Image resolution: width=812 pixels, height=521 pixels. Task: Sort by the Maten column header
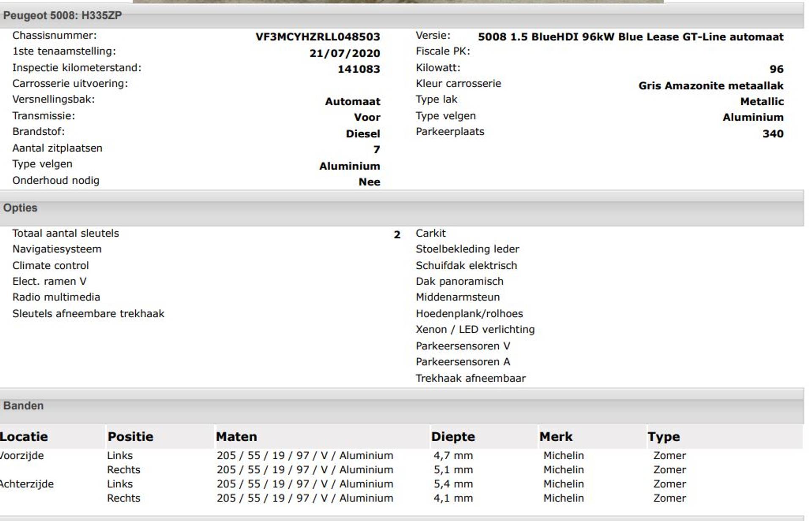[x=236, y=436]
